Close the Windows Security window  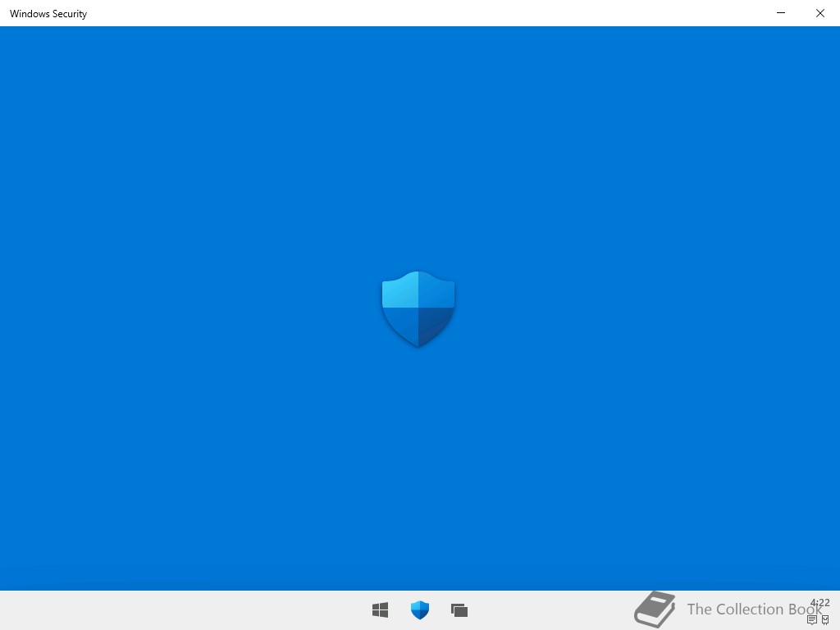[x=819, y=13]
